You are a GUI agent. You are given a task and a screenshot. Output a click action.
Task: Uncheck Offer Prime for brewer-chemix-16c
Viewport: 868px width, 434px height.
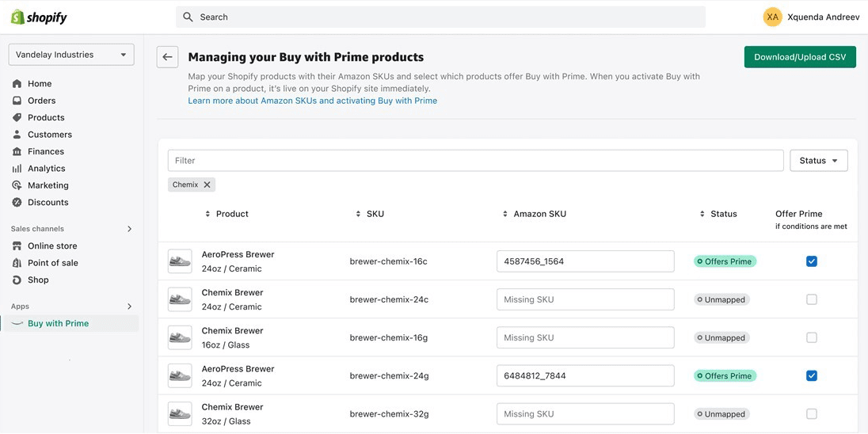812,261
